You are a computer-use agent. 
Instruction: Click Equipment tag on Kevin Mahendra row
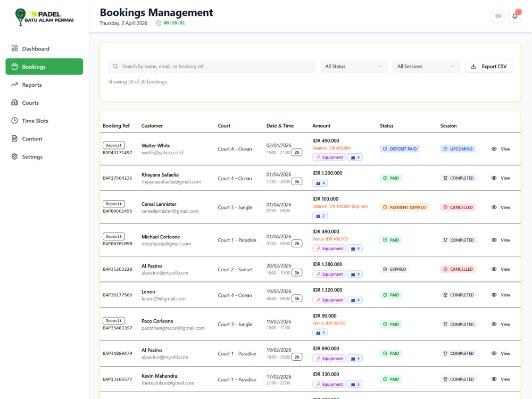(329, 385)
